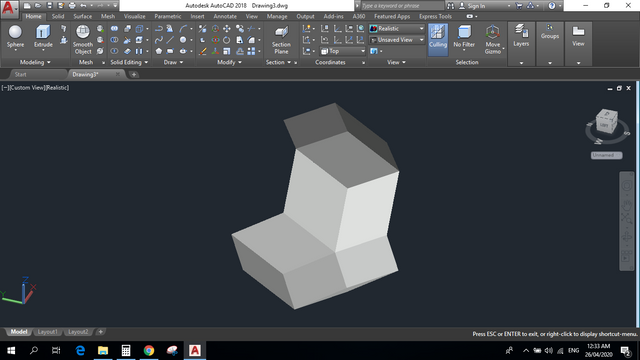640x360 pixels.
Task: Select the Erase tool in Modify
Action: 203,51
